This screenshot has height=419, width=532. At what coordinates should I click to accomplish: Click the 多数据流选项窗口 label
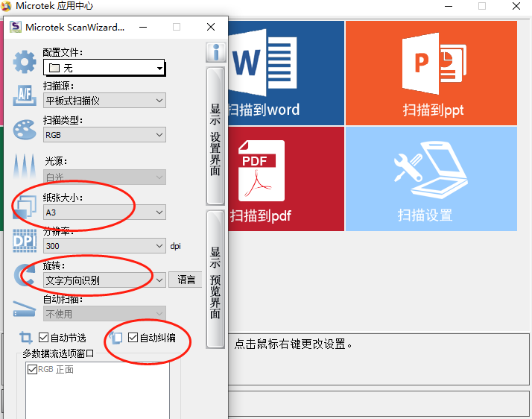click(x=58, y=353)
